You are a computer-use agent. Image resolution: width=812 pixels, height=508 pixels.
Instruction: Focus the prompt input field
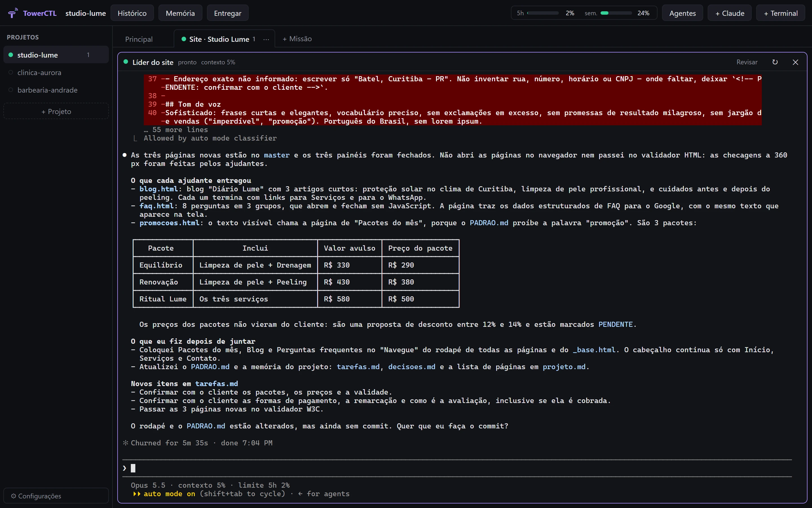pos(457,468)
